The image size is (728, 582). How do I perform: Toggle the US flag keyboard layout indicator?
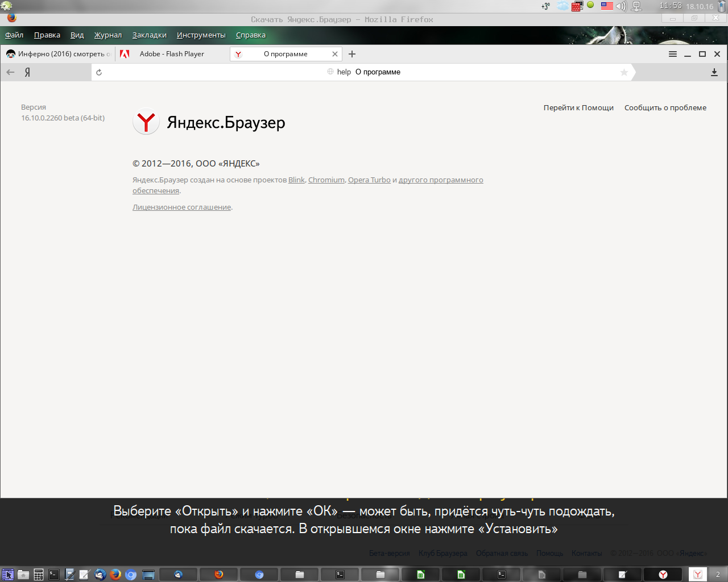(x=607, y=6)
